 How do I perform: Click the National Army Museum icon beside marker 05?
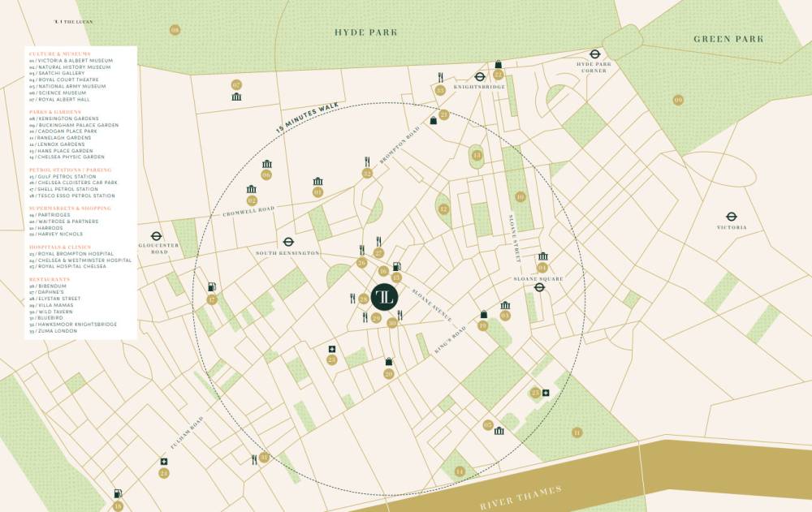pyautogui.click(x=499, y=431)
